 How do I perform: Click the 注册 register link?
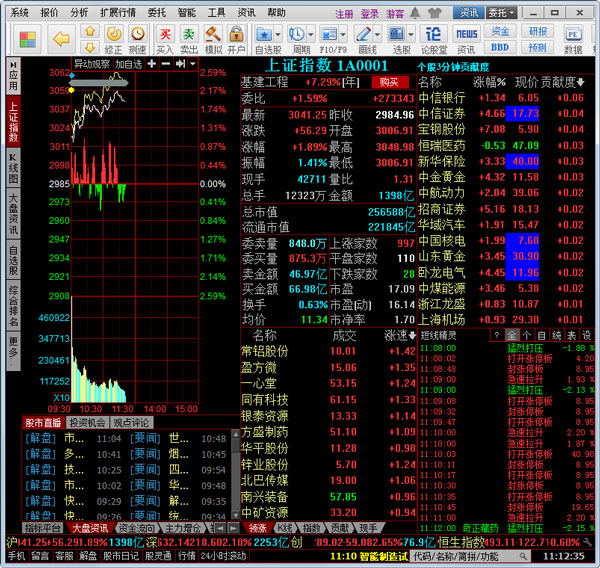[344, 14]
